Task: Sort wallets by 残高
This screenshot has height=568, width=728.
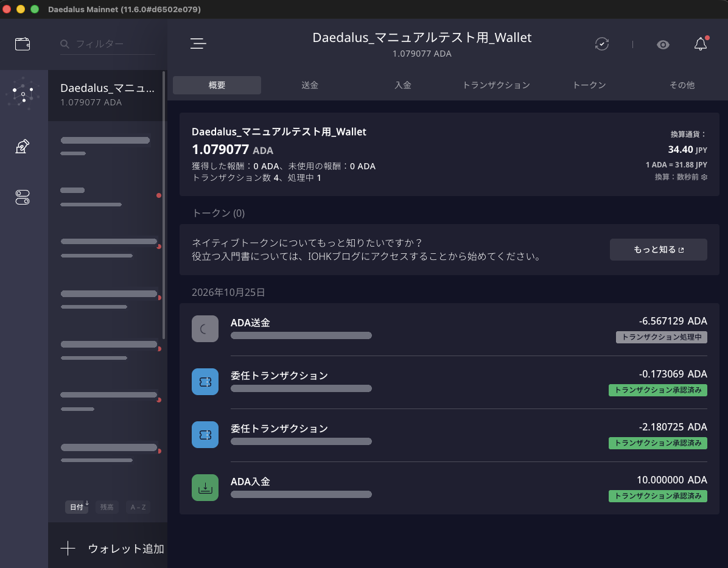Action: pos(107,507)
